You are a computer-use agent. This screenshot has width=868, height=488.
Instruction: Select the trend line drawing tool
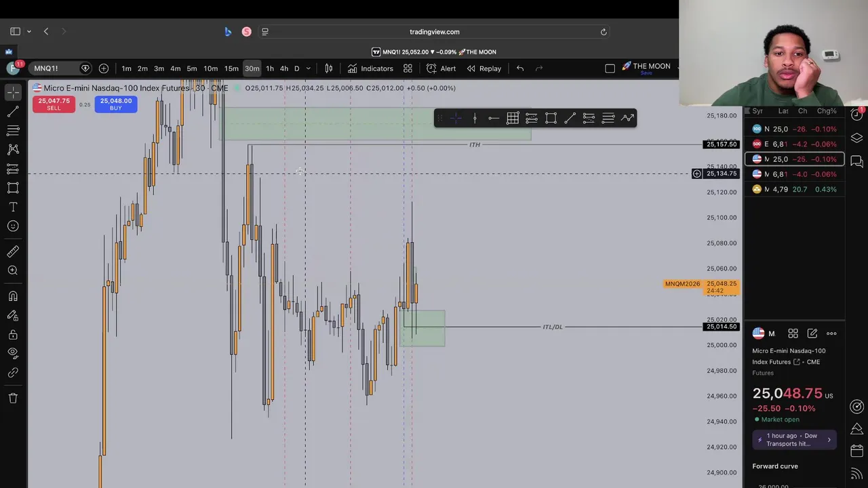(x=13, y=111)
